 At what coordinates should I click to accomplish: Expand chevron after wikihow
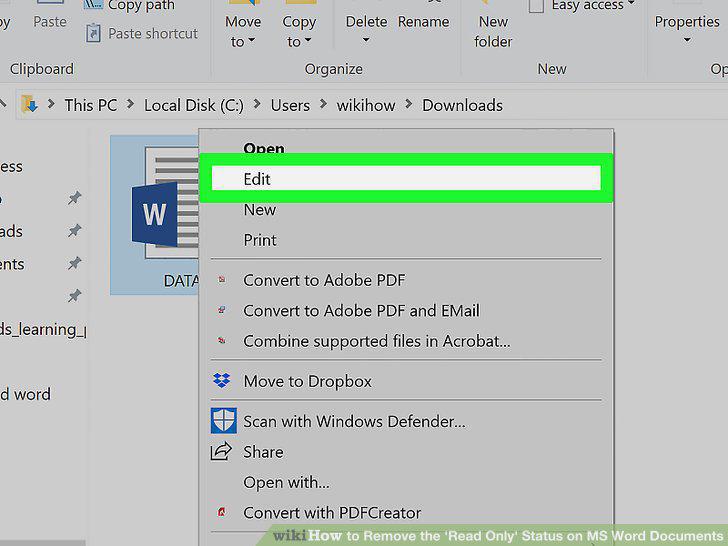[x=409, y=105]
